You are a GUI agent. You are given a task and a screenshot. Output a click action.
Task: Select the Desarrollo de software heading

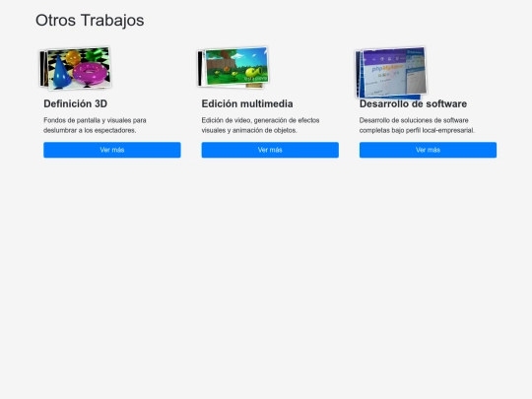[x=413, y=103]
